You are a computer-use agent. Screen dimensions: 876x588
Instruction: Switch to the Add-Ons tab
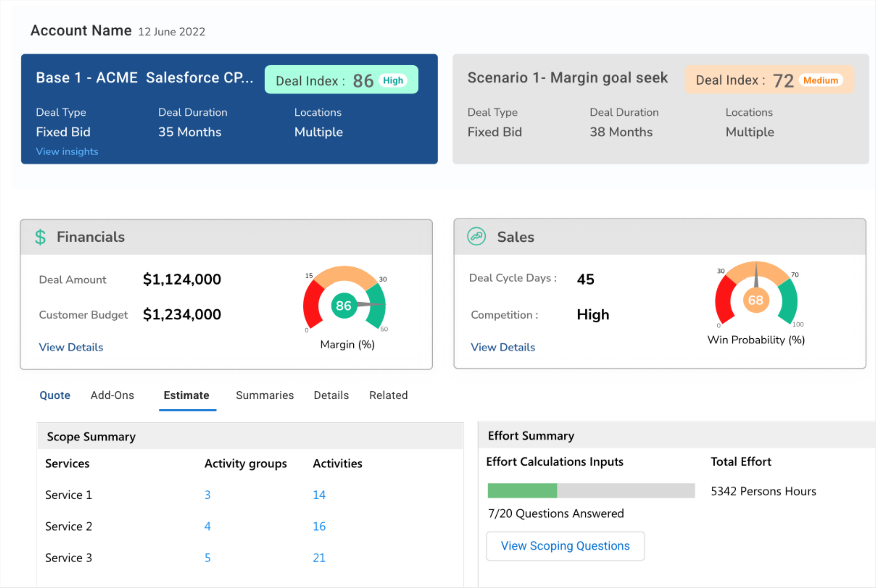112,395
